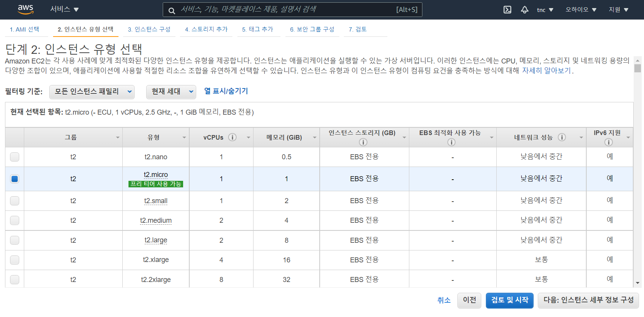Image resolution: width=644 pixels, height=317 pixels.
Task: Open CloudShell terminal icon
Action: click(507, 10)
